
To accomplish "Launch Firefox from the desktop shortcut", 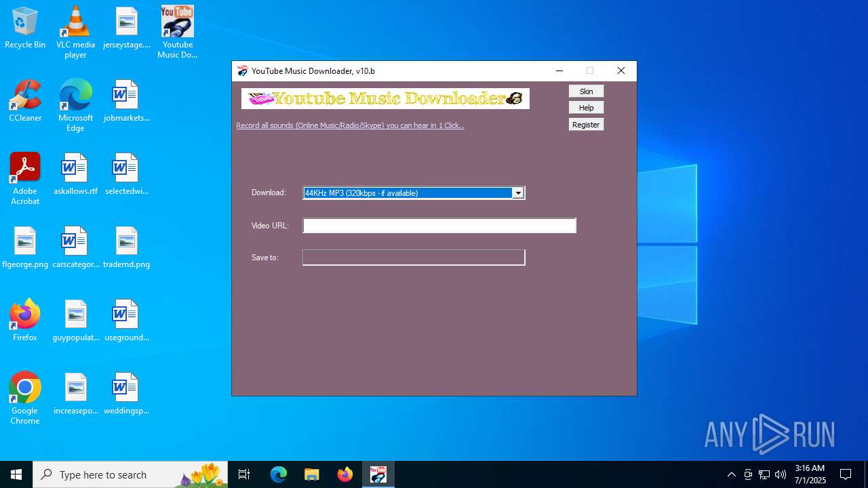I will [25, 321].
